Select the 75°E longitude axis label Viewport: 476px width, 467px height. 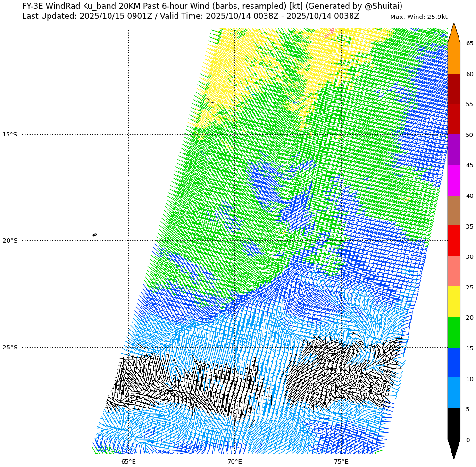[341, 461]
